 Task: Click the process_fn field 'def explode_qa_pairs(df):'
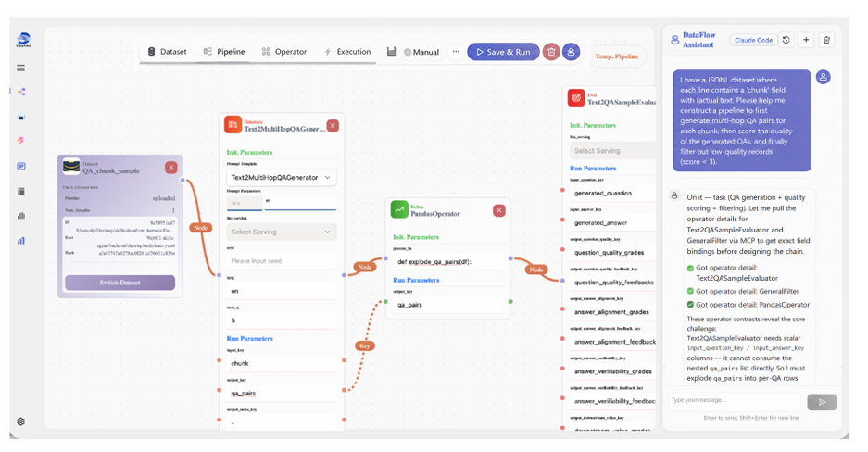[x=448, y=262]
